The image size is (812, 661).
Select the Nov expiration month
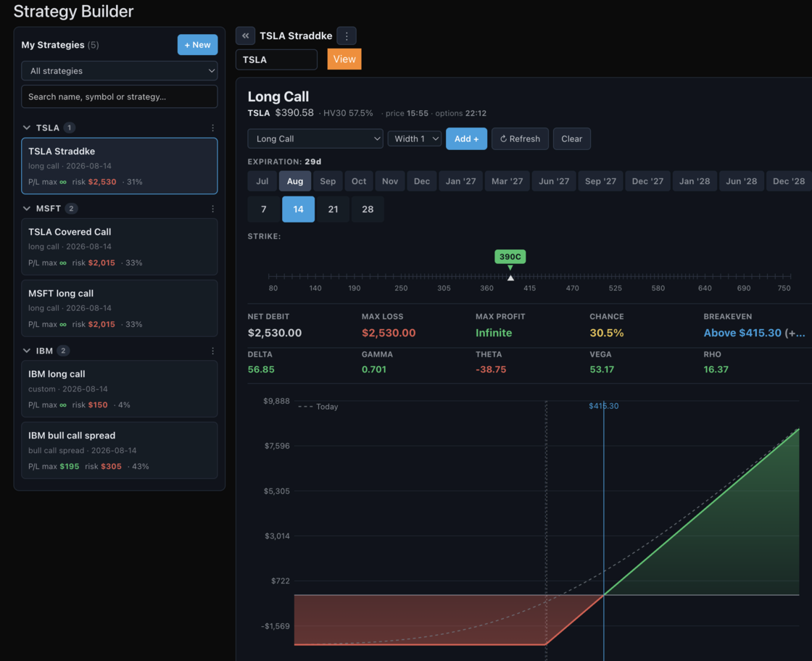pos(390,181)
